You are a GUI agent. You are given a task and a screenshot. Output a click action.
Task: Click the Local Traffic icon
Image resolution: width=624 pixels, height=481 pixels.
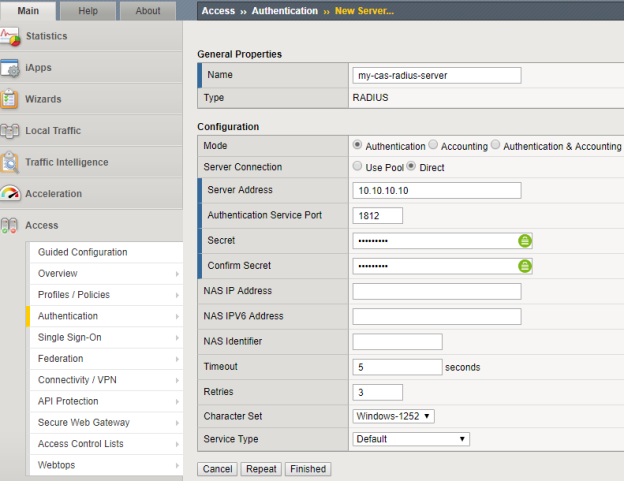(11, 131)
